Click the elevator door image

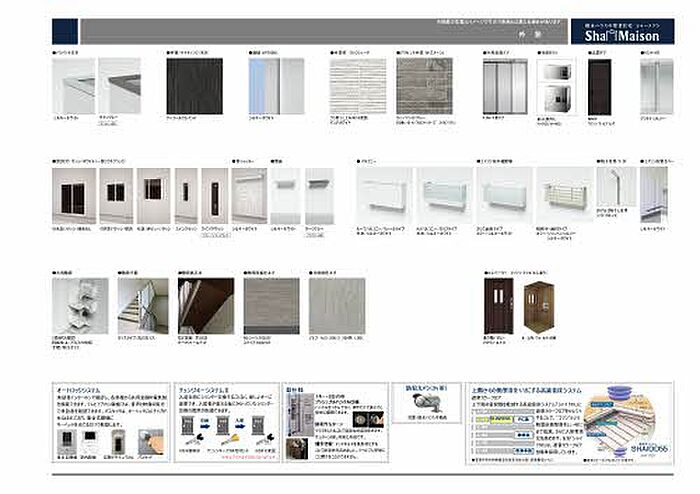[x=498, y=306]
